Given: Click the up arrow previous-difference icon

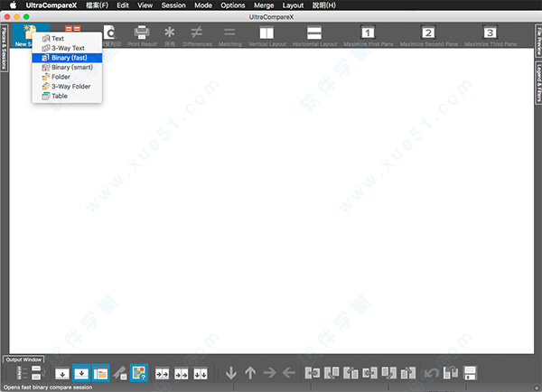Looking at the screenshot, I should 250,372.
